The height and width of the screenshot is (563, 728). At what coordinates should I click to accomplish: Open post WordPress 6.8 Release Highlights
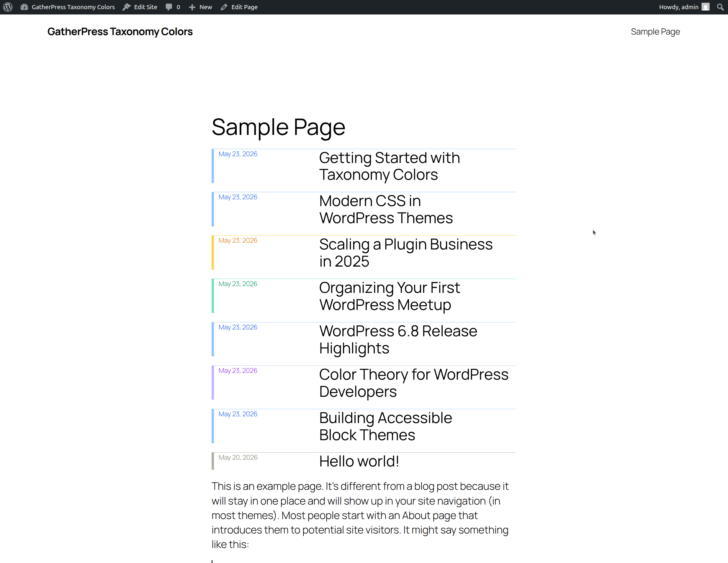click(x=398, y=340)
